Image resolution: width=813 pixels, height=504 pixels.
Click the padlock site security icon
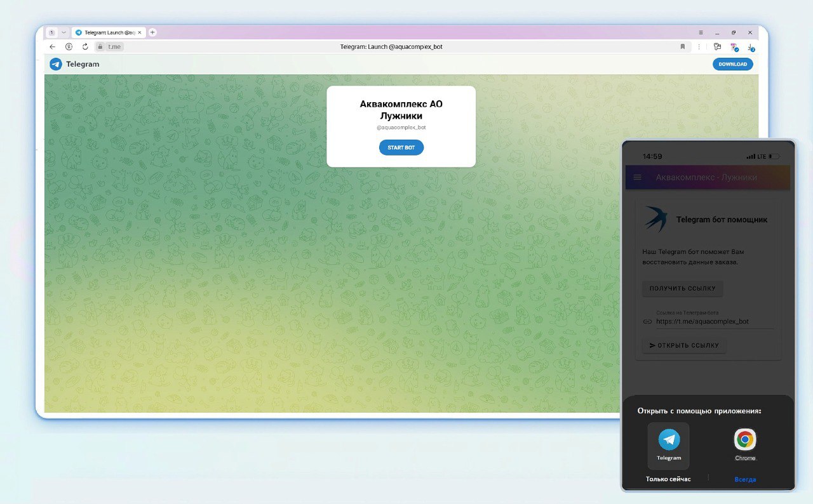pyautogui.click(x=100, y=46)
